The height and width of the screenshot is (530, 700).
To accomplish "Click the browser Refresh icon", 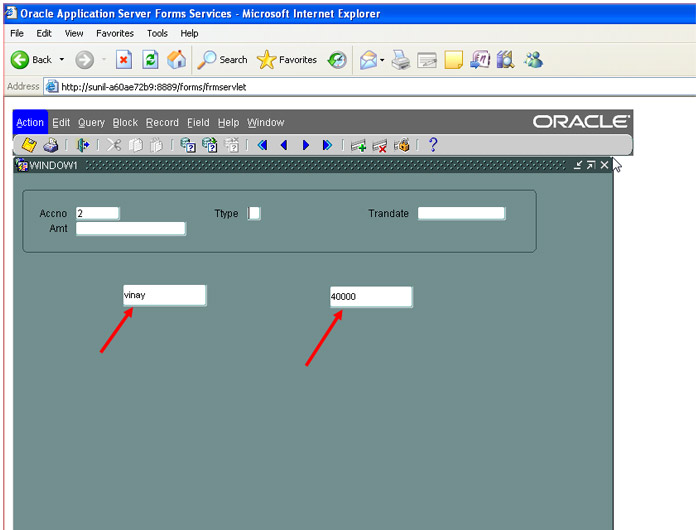I will pos(150,59).
